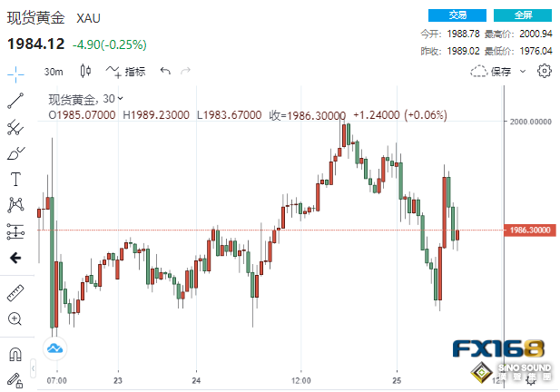560x392 pixels.
Task: Click the zoom in magnifier icon
Action: point(15,318)
